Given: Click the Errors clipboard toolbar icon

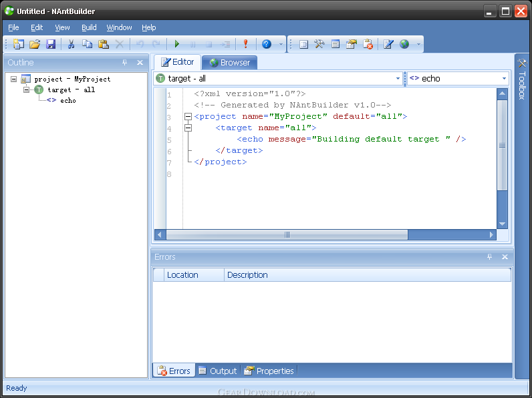Looking at the screenshot, I should click(x=368, y=44).
